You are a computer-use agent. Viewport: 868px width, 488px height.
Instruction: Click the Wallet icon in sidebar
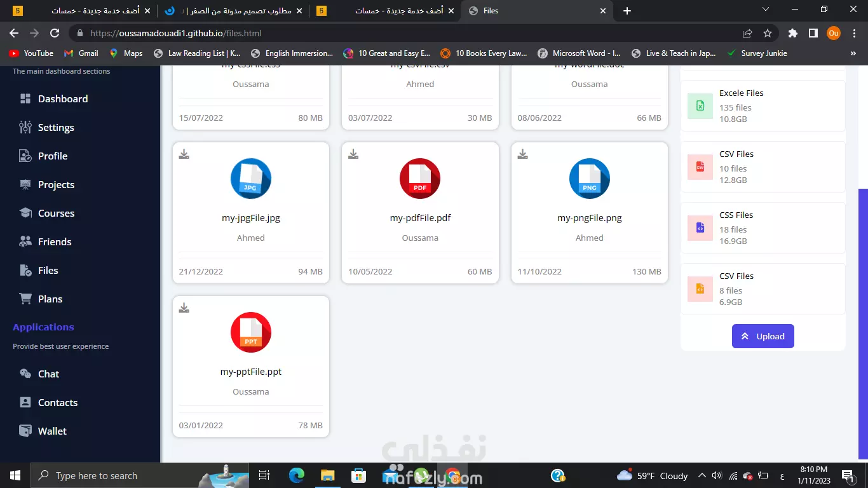point(25,431)
